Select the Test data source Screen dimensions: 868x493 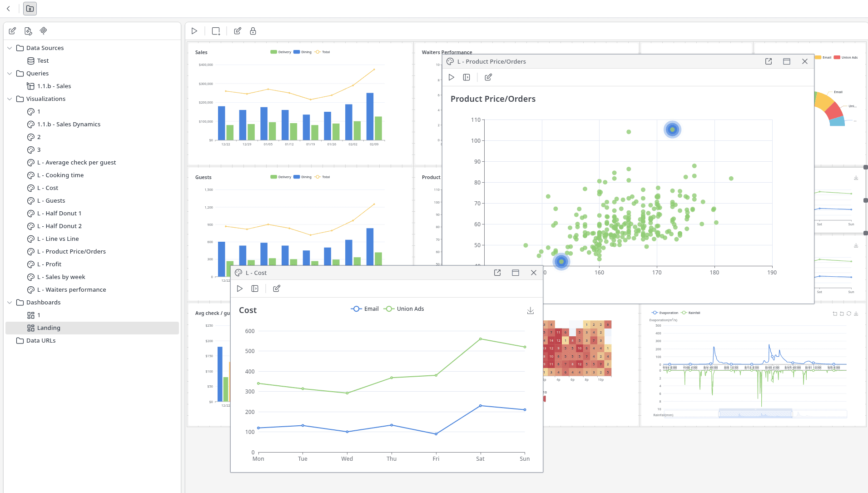click(43, 60)
